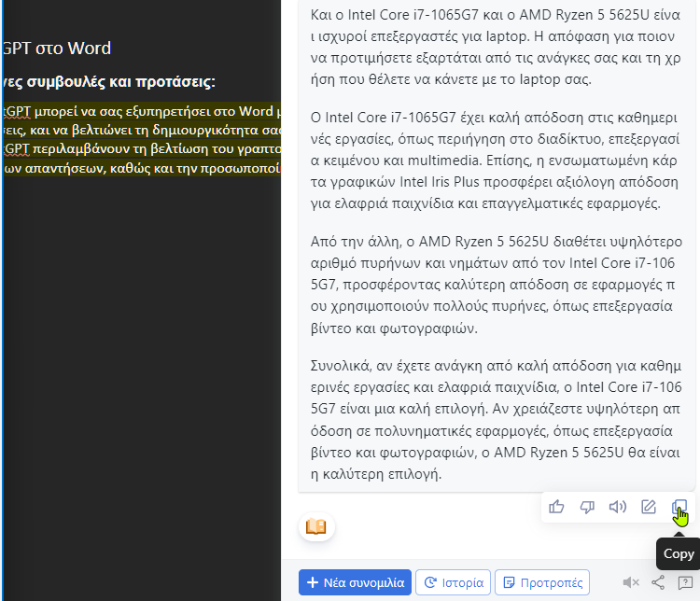Click the bold heading 'συμβουλές και προτάσεις:' in Word
The height and width of the screenshot is (601, 700).
(x=120, y=82)
